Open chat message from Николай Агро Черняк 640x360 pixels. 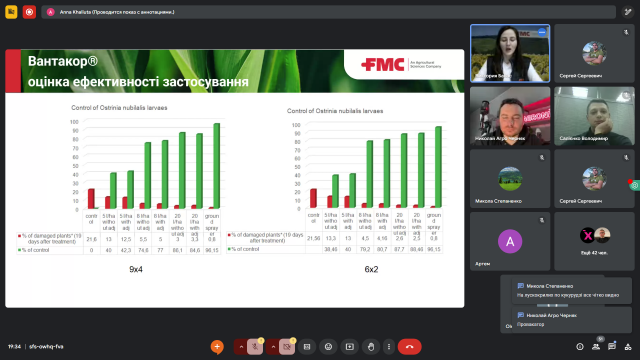(571, 320)
